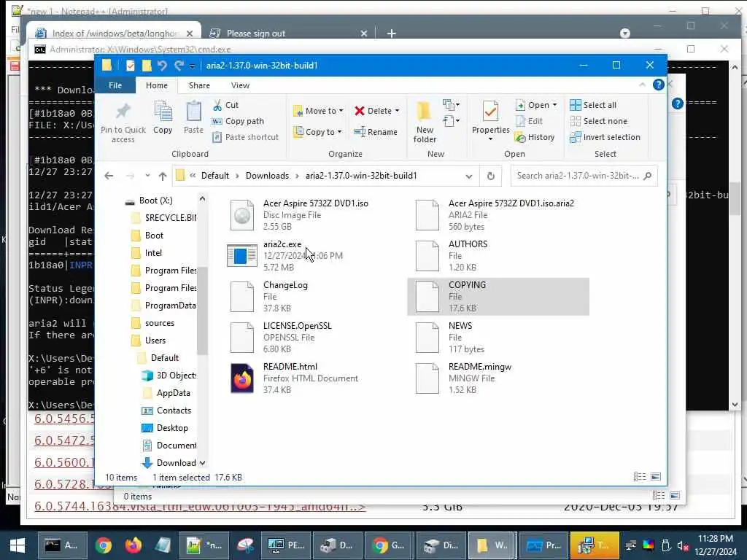747x560 pixels.
Task: Open the New item dropdown icon
Action: (x=451, y=105)
